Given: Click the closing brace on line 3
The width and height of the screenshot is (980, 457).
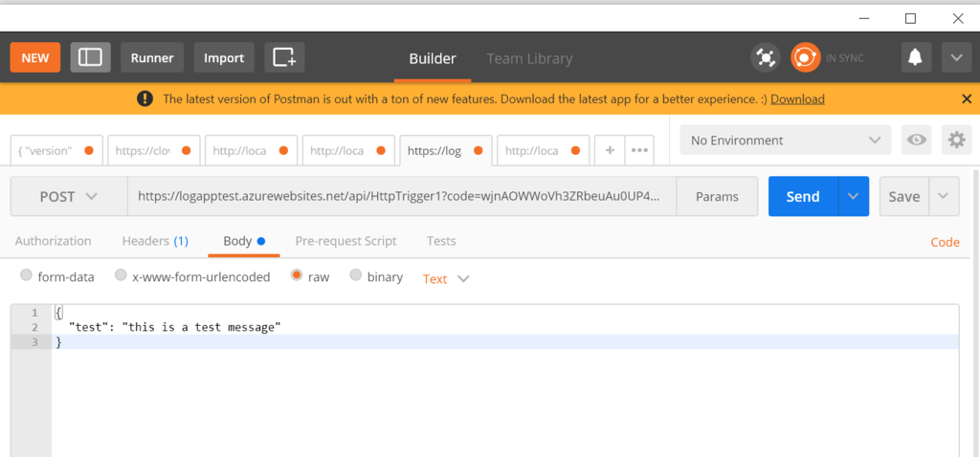Looking at the screenshot, I should click(x=58, y=342).
